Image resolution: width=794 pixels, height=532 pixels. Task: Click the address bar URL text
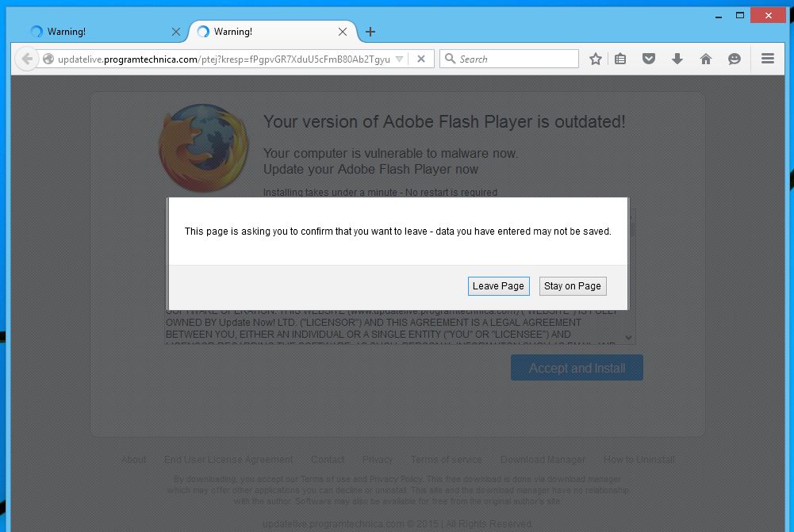coord(222,59)
